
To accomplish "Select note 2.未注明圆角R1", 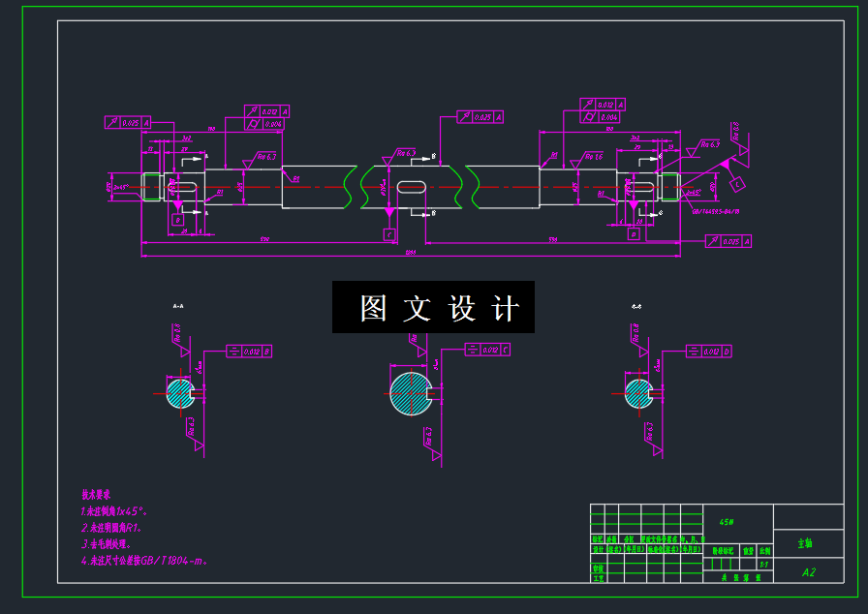I will 111,528.
